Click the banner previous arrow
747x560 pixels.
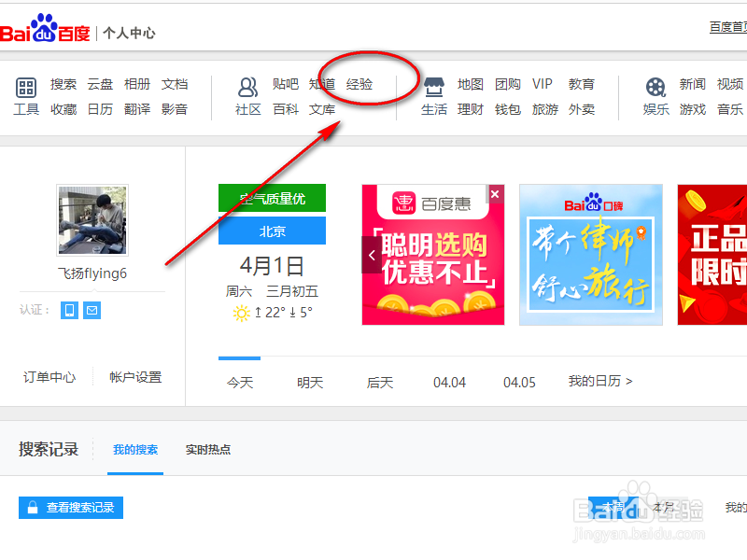point(372,255)
